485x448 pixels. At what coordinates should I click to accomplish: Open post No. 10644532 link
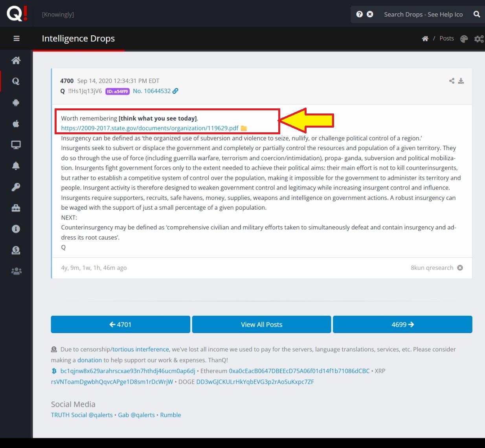click(x=152, y=91)
